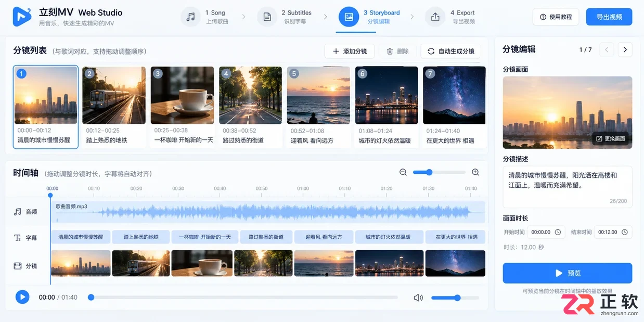644x322 pixels.
Task: Go to the previous storyboard with left chevron
Action: 607,50
